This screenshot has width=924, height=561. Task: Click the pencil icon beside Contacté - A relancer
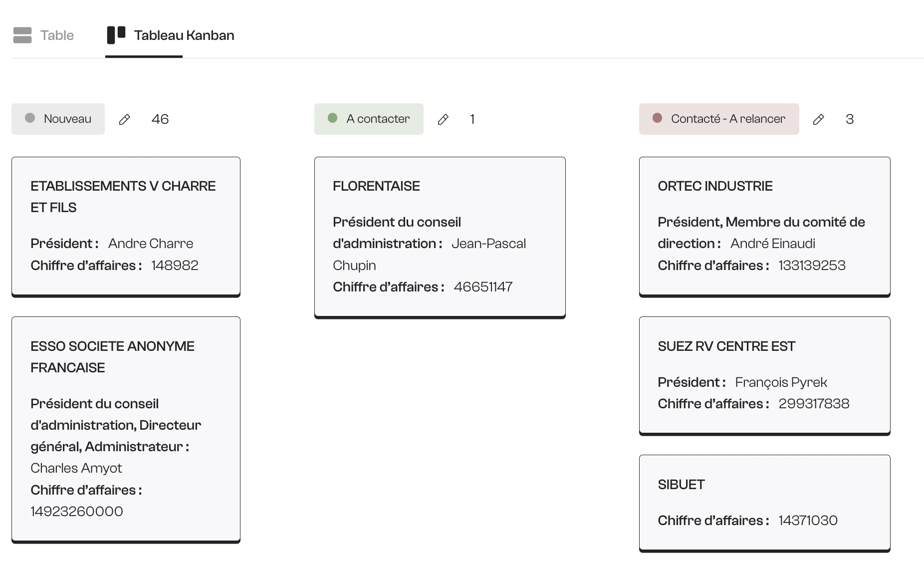click(x=819, y=119)
